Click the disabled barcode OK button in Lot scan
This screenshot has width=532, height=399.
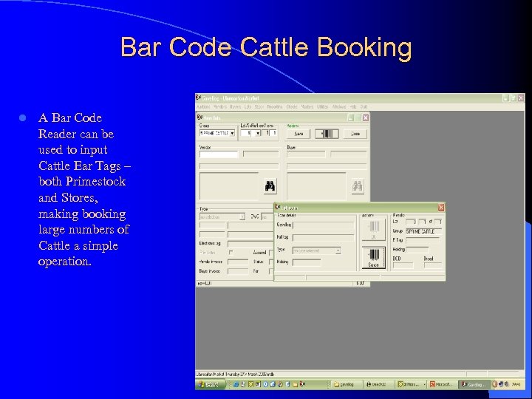(x=374, y=230)
